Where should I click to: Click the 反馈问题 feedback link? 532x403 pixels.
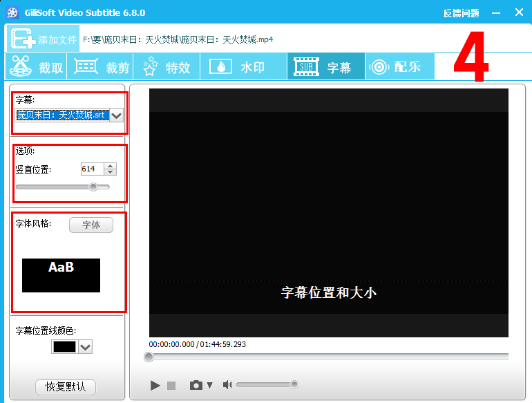461,13
